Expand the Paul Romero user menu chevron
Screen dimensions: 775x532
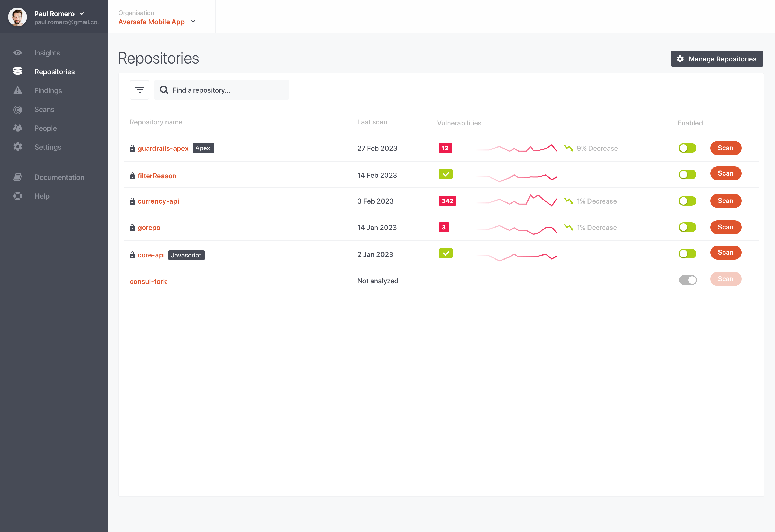tap(82, 14)
